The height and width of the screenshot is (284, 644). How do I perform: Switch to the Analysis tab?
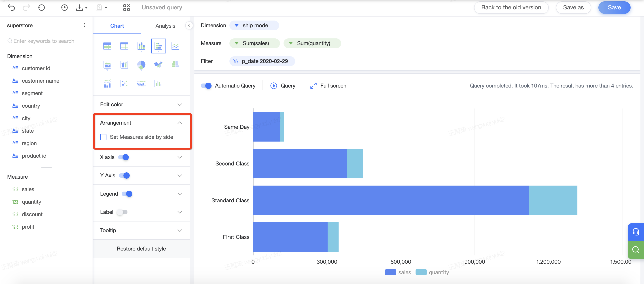pos(165,26)
